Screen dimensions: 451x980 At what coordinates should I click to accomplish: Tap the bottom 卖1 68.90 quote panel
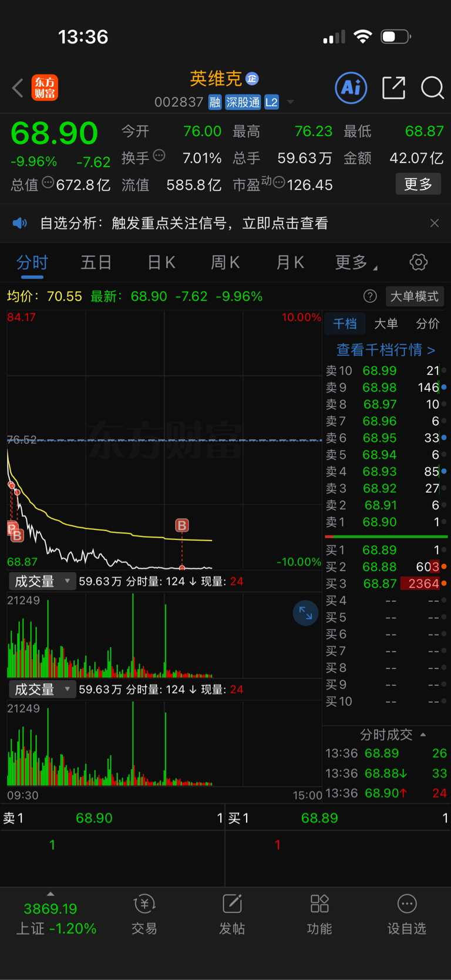tap(112, 818)
